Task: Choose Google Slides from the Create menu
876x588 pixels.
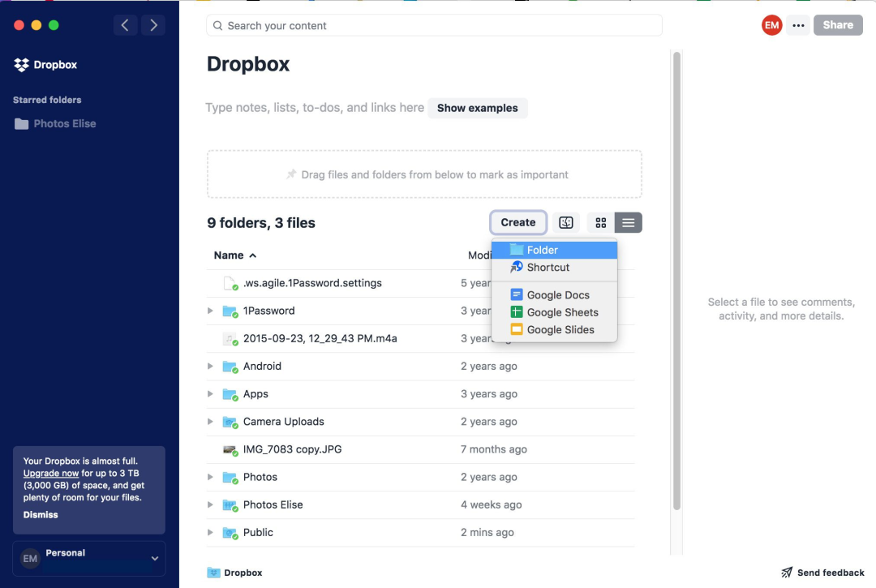Action: coord(554,329)
